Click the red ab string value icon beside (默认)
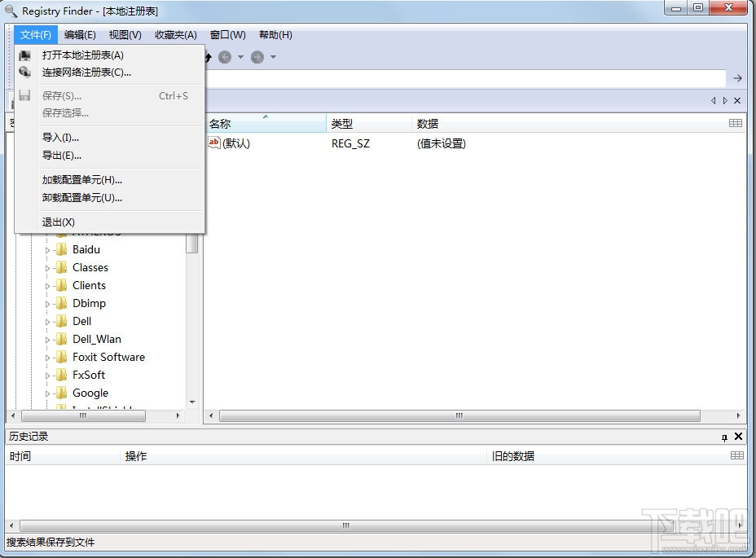 tap(213, 143)
